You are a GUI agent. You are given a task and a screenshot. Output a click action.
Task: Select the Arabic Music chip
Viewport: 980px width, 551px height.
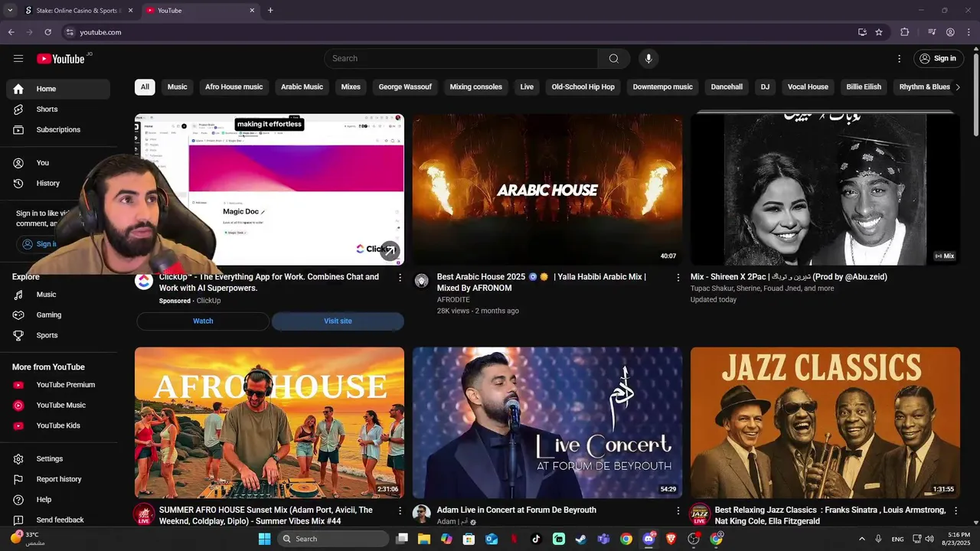click(x=302, y=87)
